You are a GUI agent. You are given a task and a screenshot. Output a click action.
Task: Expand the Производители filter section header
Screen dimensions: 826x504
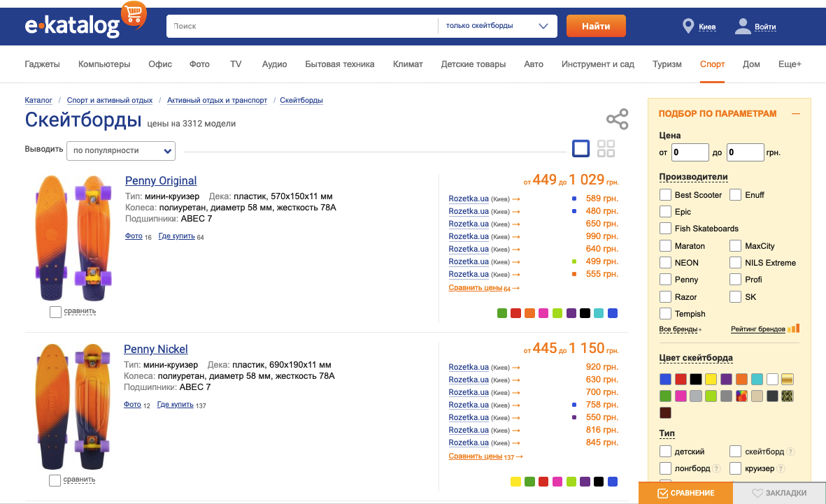point(693,177)
